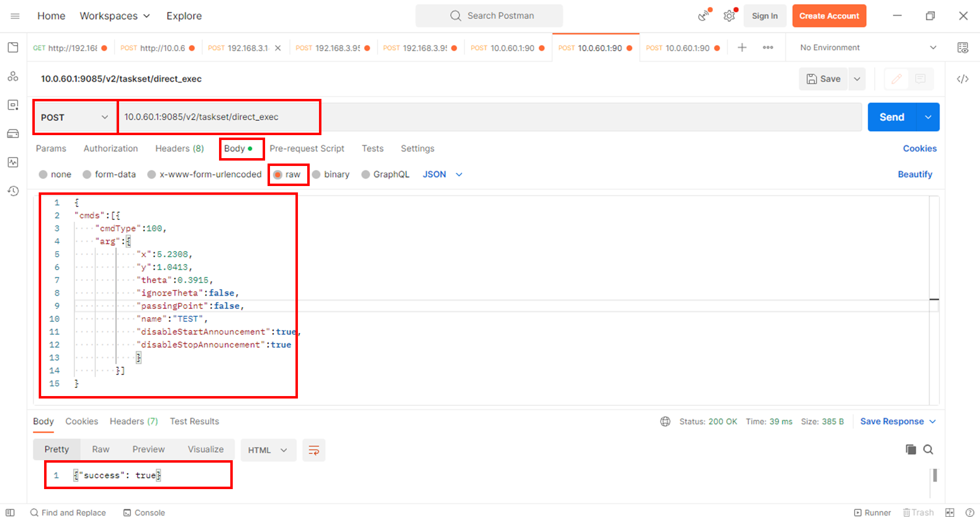Open the Pre-request Script tab
The image size is (980, 517).
click(307, 148)
